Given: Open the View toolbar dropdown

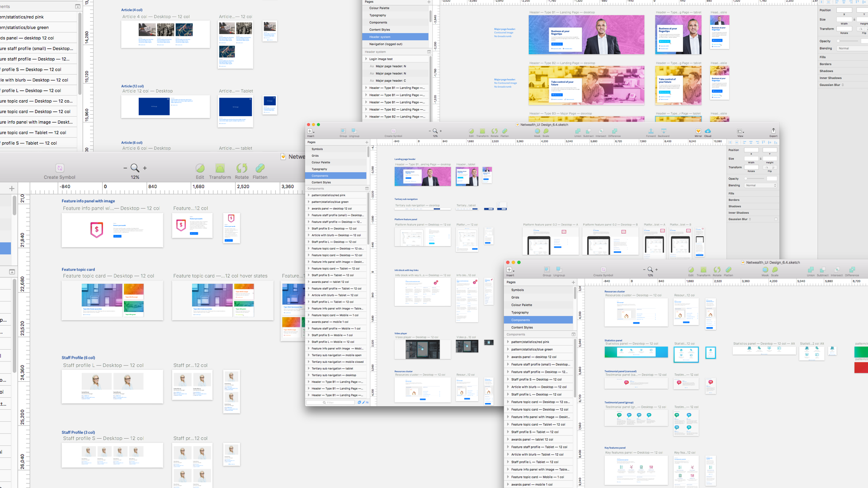Looking at the screenshot, I should 740,131.
